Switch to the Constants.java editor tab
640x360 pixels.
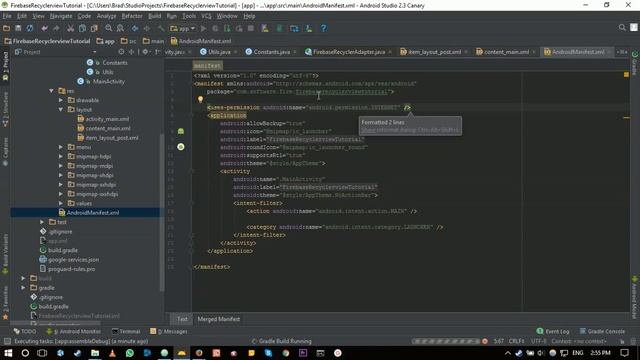coord(271,52)
